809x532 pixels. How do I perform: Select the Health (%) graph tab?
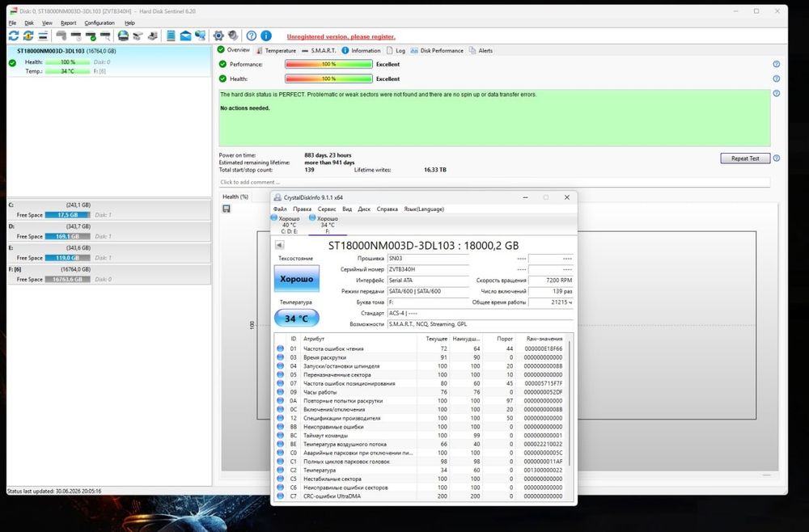(x=235, y=197)
